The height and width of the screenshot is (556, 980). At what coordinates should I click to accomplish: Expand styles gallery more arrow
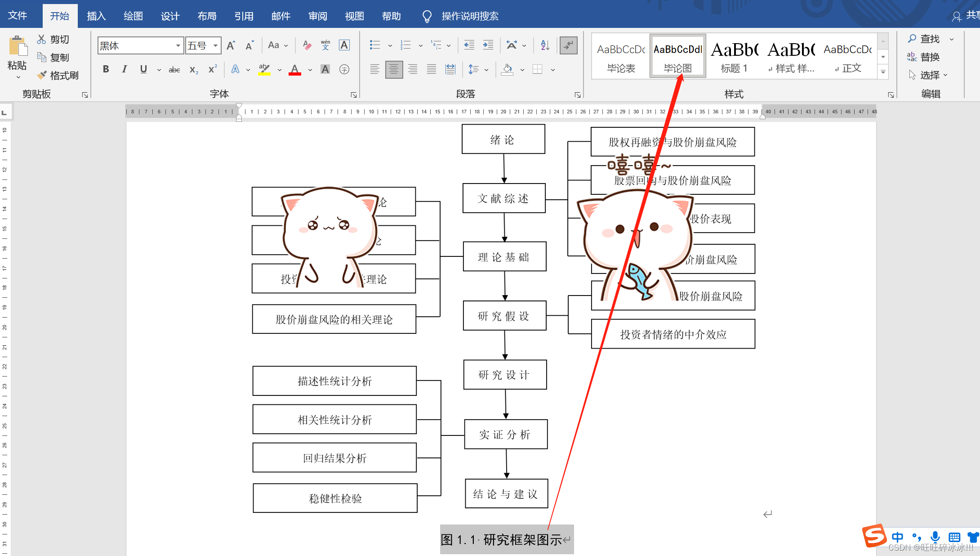883,72
